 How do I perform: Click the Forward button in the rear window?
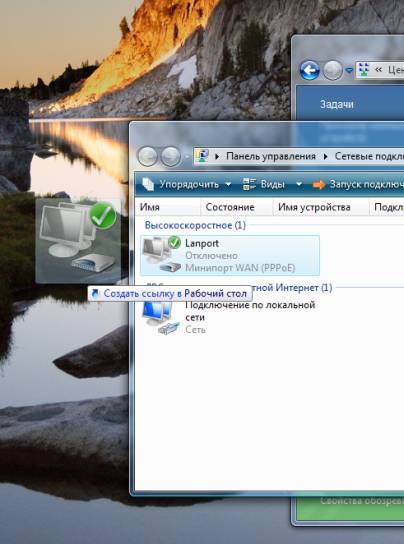[333, 70]
